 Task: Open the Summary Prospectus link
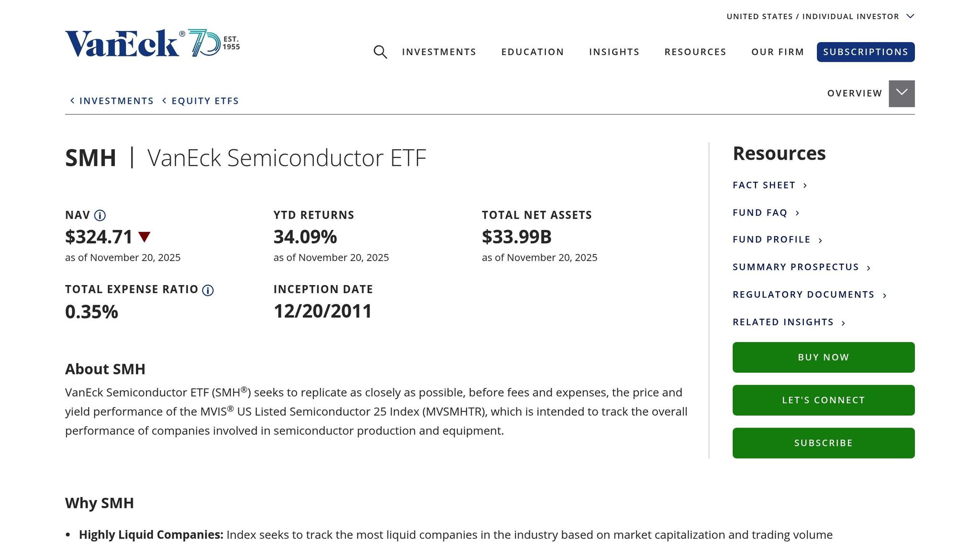pos(795,267)
